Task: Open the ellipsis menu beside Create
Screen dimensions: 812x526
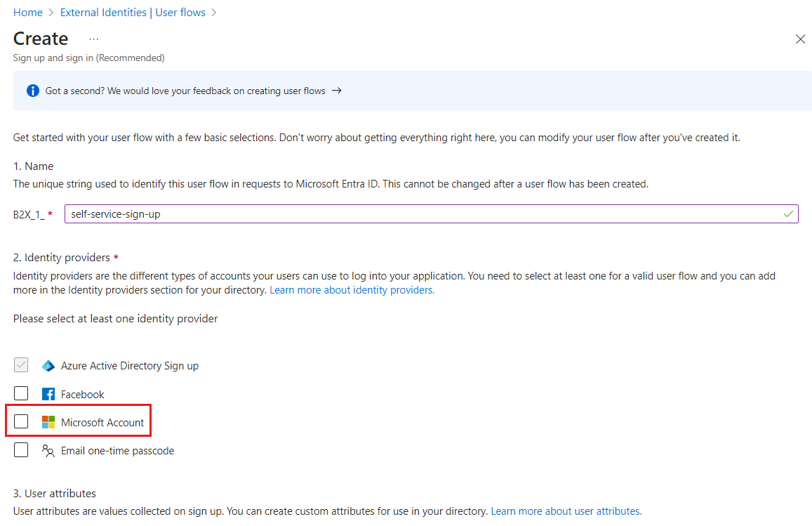Action: 93,40
